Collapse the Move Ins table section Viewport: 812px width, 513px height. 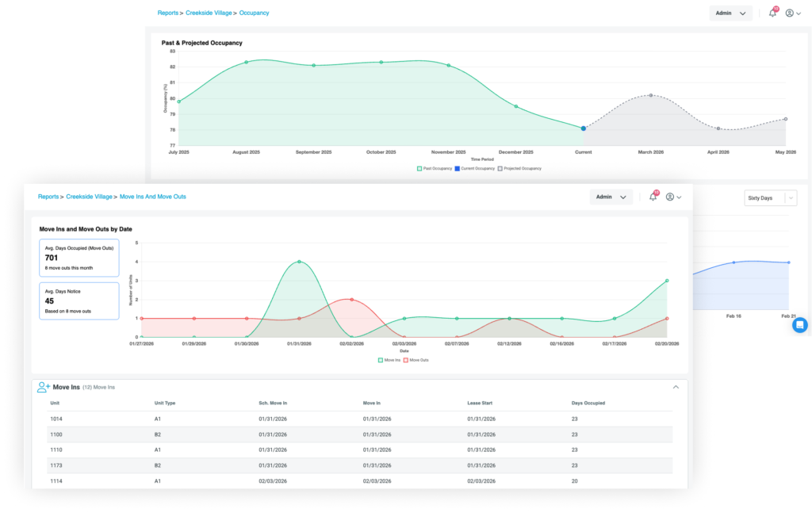pos(676,387)
